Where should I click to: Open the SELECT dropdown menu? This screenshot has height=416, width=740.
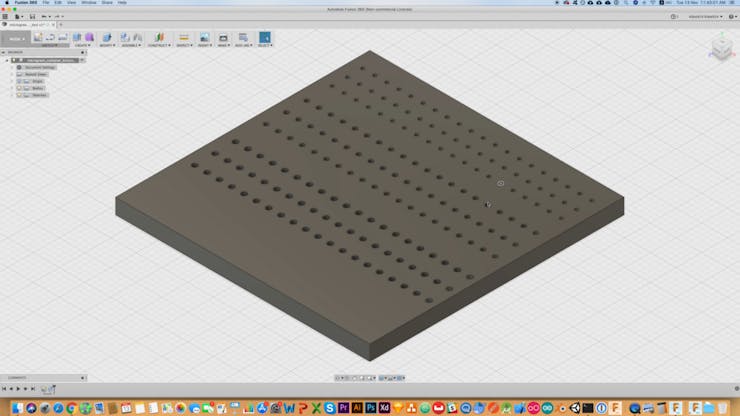tap(265, 45)
